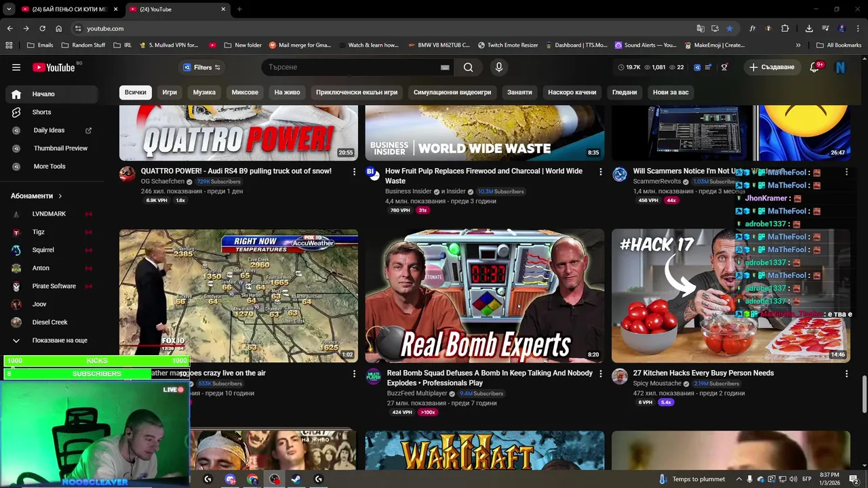The height and width of the screenshot is (488, 868).
Task: Open Steam from the taskbar
Action: click(296, 479)
